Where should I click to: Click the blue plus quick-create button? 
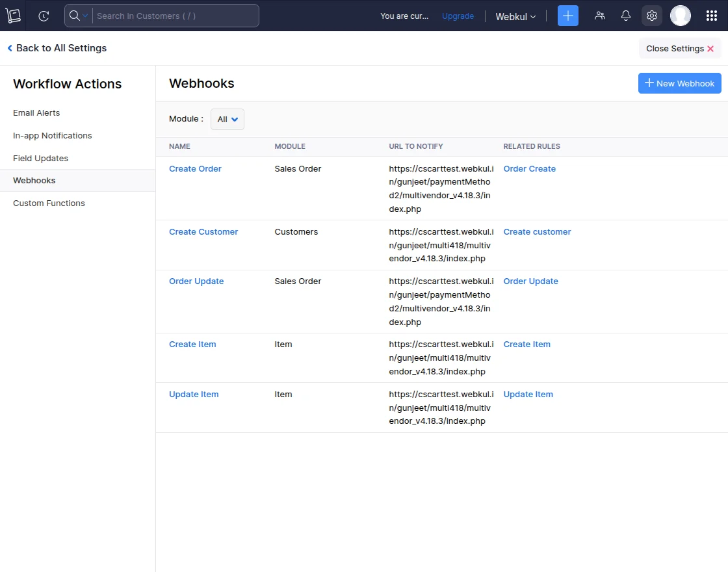click(x=567, y=15)
